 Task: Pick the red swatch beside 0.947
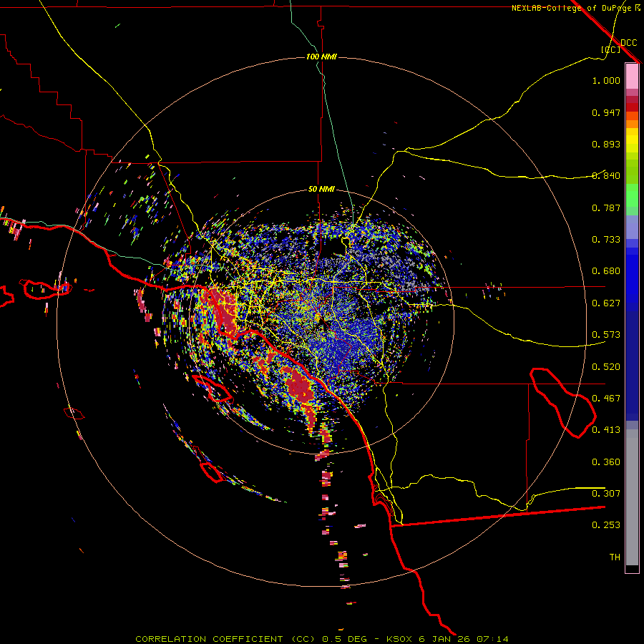[632, 107]
